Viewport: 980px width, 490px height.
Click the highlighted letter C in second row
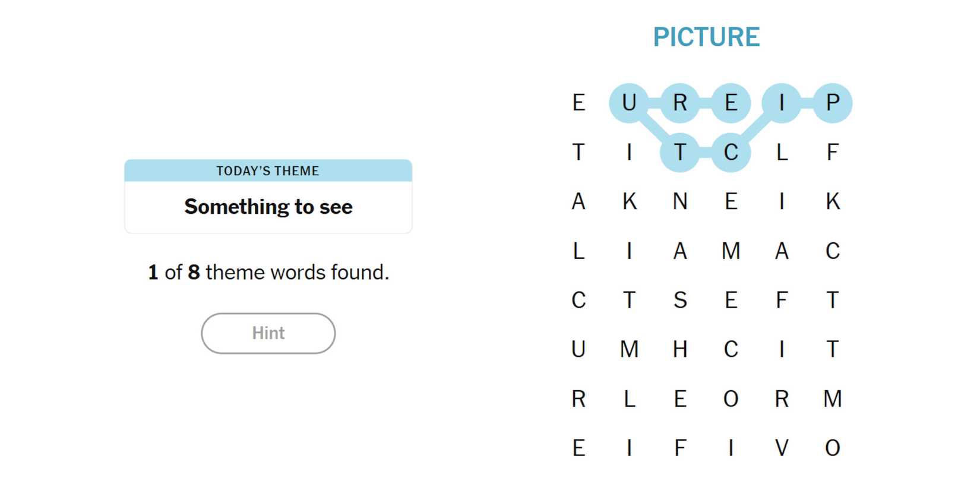tap(731, 152)
